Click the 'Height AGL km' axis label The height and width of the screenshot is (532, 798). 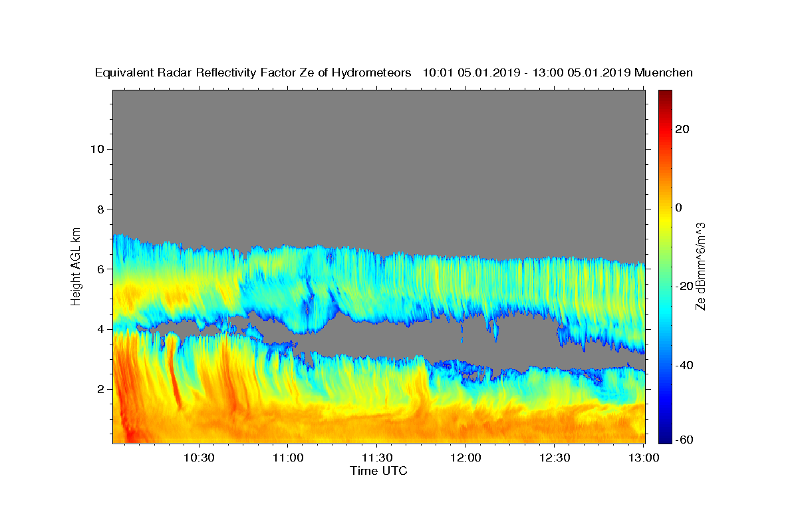coord(76,265)
